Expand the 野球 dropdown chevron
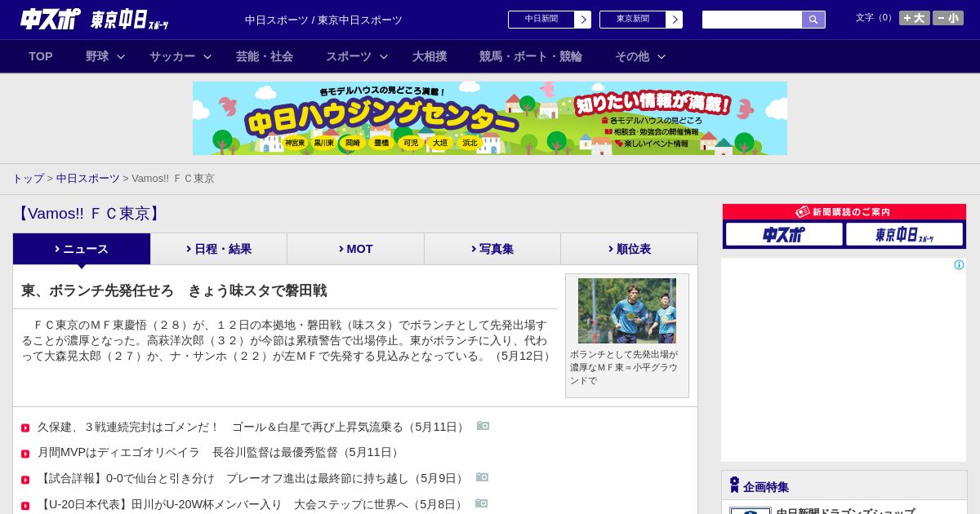980x514 pixels. [121, 56]
